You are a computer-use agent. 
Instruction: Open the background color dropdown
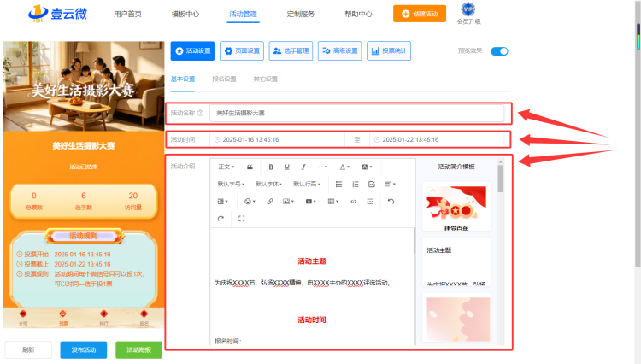click(x=367, y=167)
